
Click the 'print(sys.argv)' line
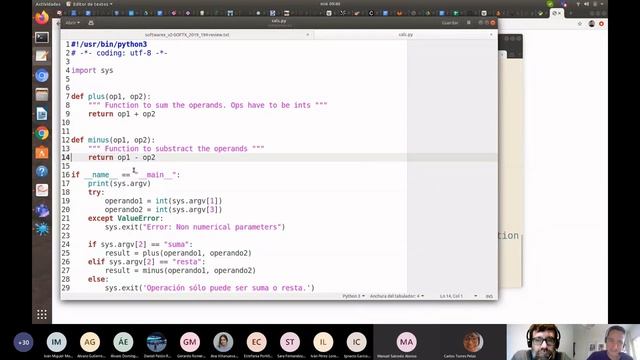click(x=119, y=183)
